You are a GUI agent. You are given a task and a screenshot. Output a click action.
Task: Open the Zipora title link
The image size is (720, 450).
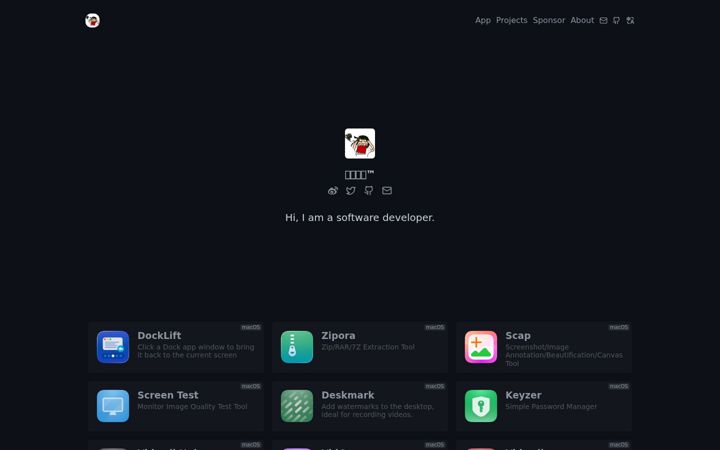[x=338, y=336]
